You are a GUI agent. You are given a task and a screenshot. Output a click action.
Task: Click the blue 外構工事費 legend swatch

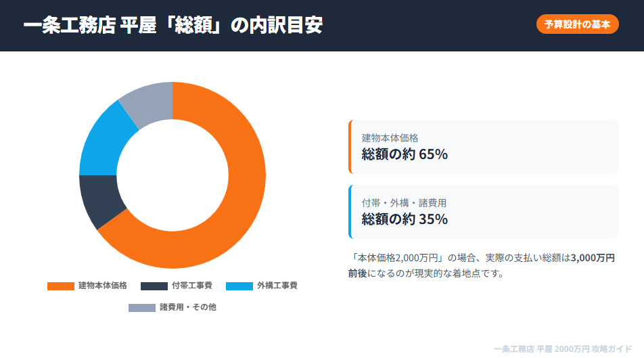point(239,286)
